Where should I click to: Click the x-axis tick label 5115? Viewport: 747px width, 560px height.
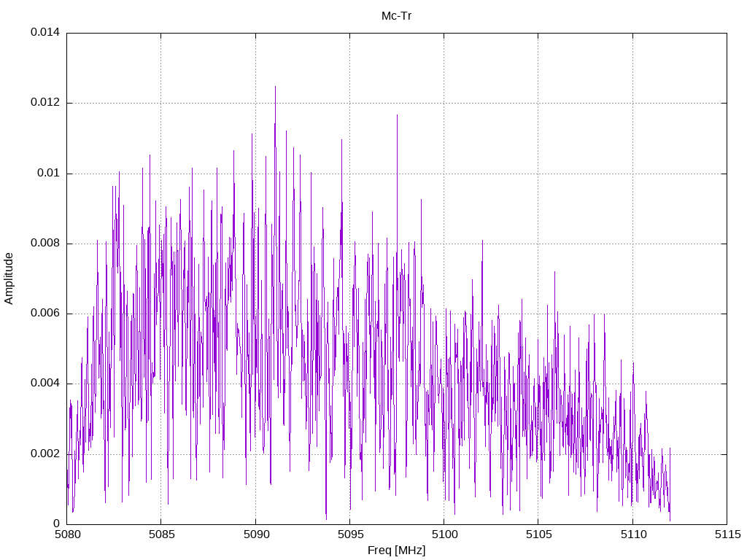tap(727, 534)
